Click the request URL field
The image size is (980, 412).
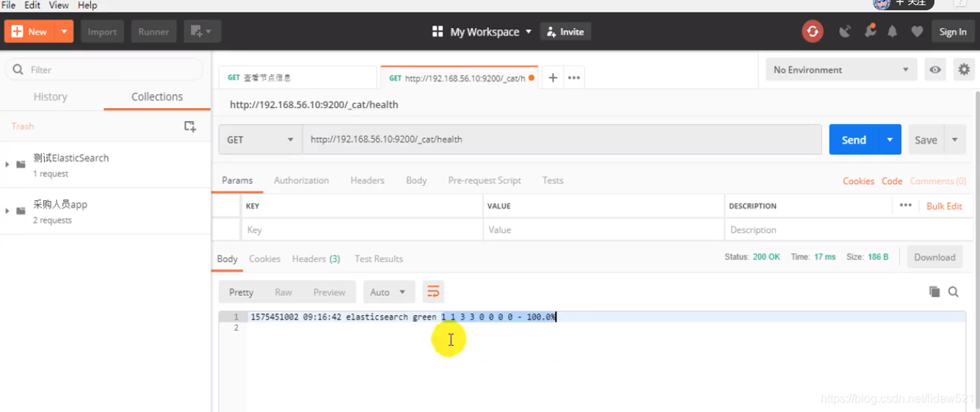click(562, 139)
